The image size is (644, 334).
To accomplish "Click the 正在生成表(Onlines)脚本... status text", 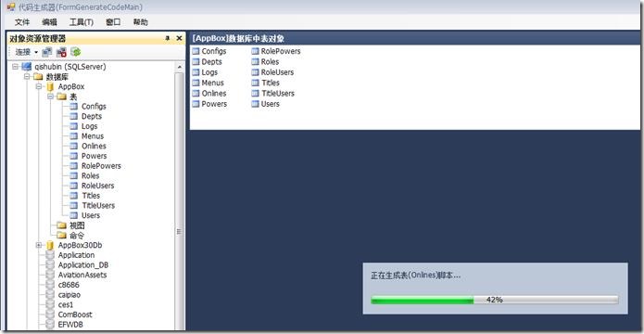I will click(x=415, y=276).
